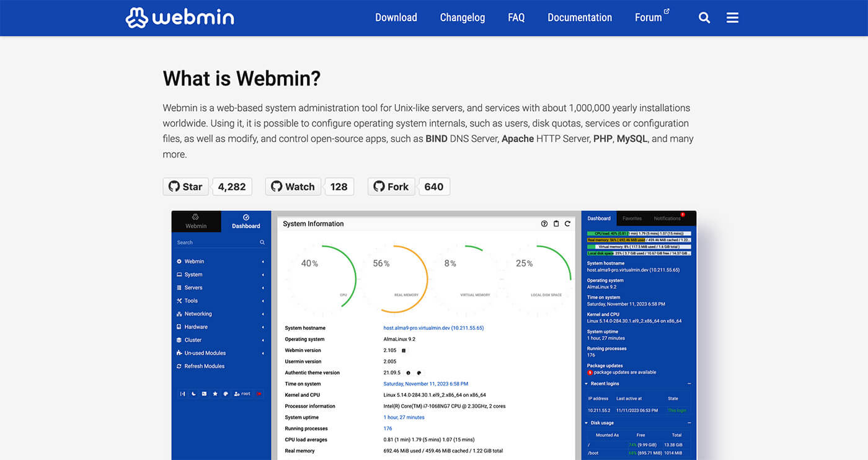Open the Download menu item
Viewport: 868px width, 460px height.
tap(396, 17)
